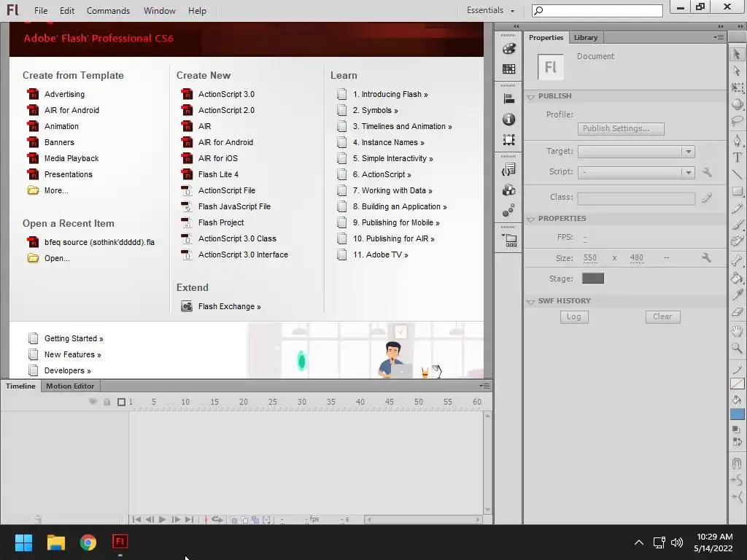Select the Pen tool
The image size is (747, 560).
[737, 141]
